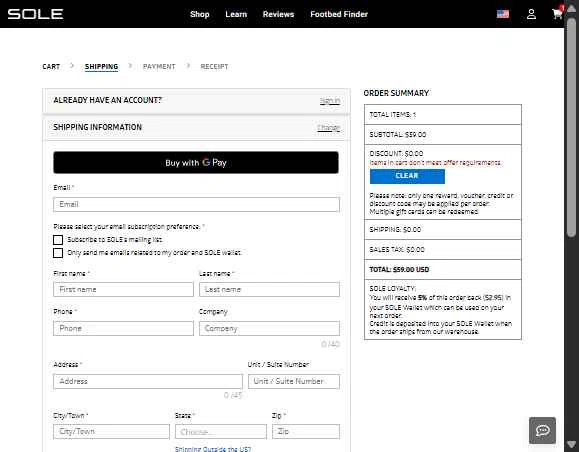This screenshot has height=452, width=579.
Task: Open the State dropdown
Action: point(220,431)
